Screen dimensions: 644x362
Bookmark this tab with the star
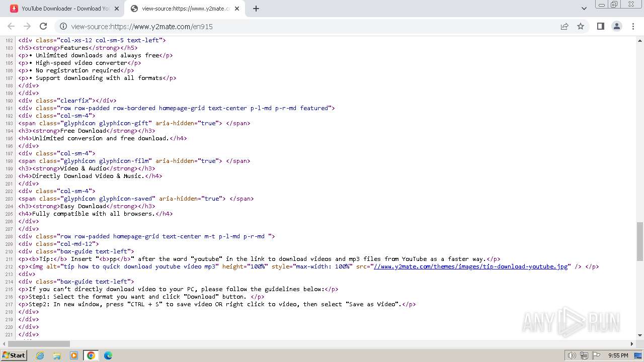tap(581, 26)
